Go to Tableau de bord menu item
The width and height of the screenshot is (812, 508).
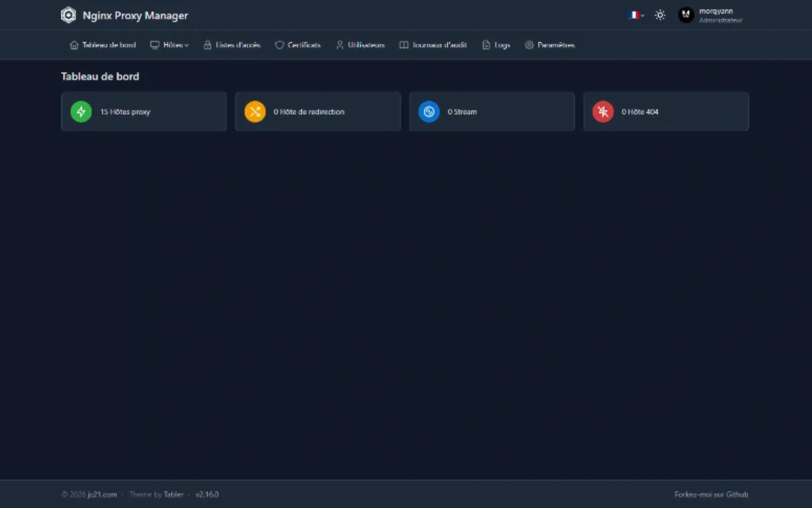click(103, 45)
